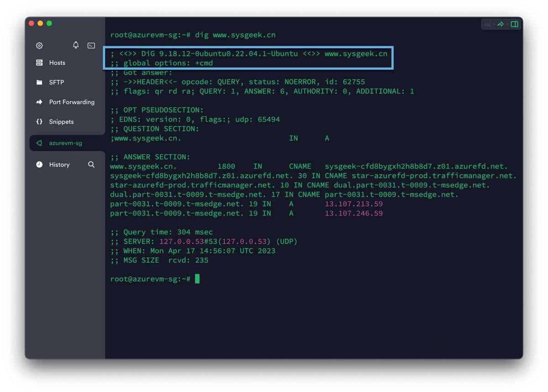Click the terminal prompt cursor

click(x=197, y=278)
